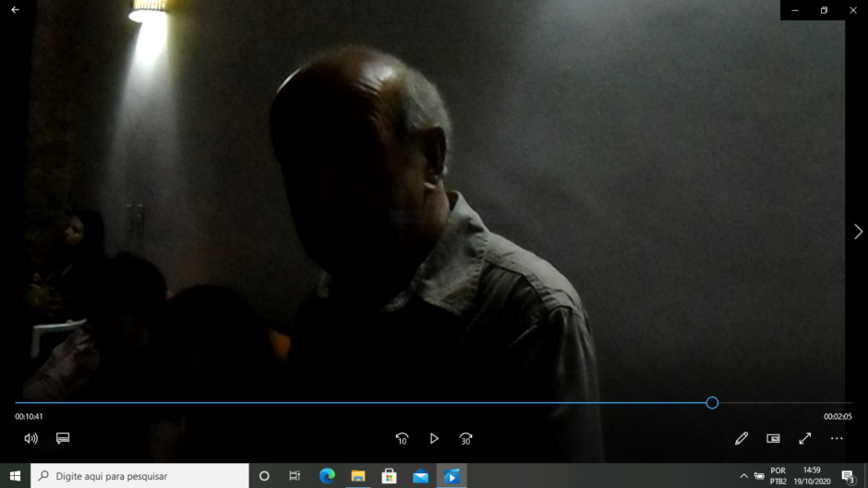Open the Windows Start menu
868x488 pixels.
(15, 476)
